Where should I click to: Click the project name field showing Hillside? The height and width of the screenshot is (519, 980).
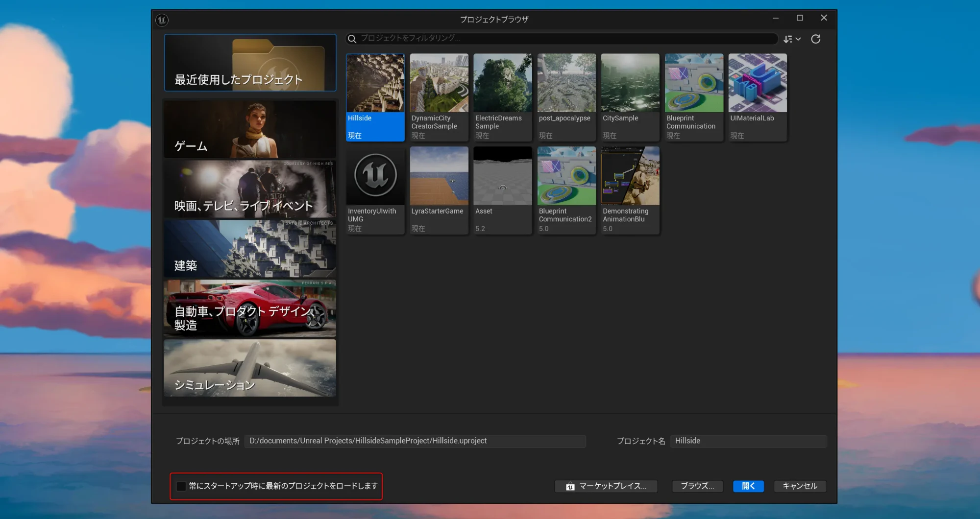748,441
